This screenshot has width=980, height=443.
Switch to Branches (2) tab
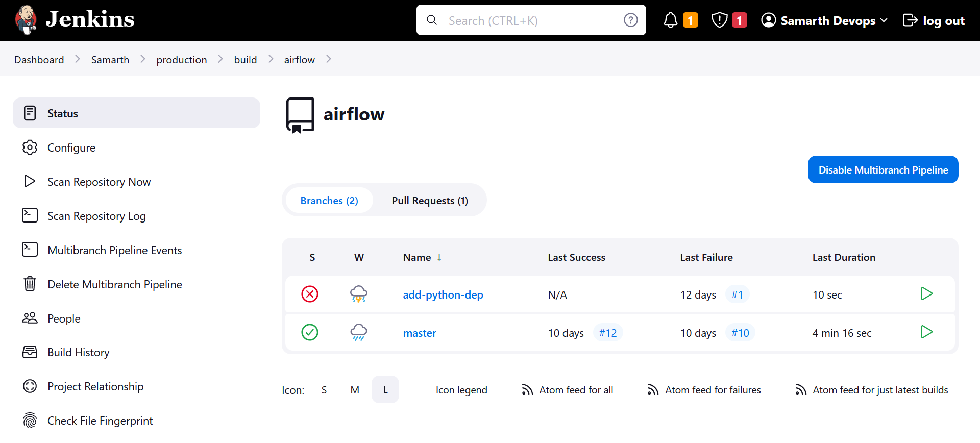pyautogui.click(x=329, y=200)
